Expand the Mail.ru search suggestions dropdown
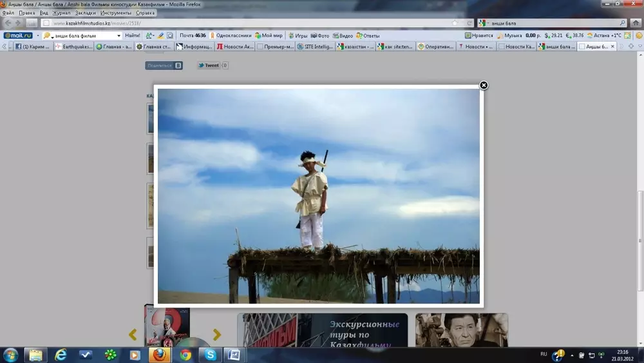Viewport: 644px width, 363px height. [118, 35]
